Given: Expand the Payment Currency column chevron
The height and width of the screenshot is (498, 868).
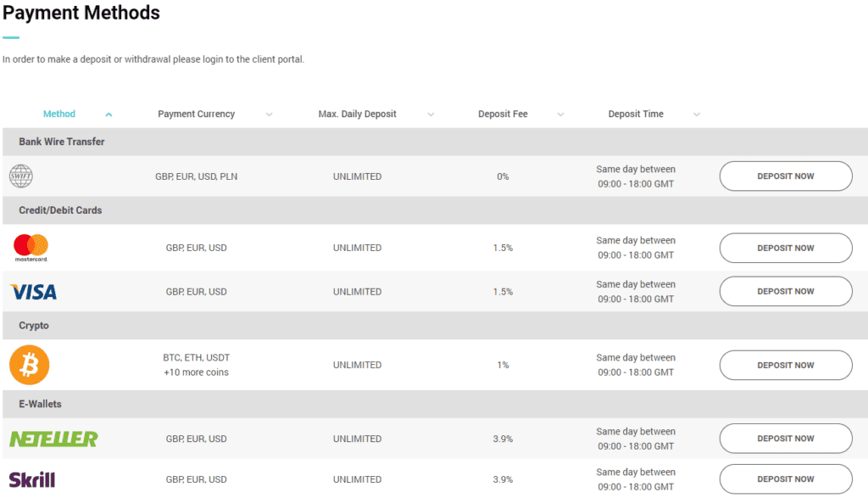Looking at the screenshot, I should (x=269, y=115).
